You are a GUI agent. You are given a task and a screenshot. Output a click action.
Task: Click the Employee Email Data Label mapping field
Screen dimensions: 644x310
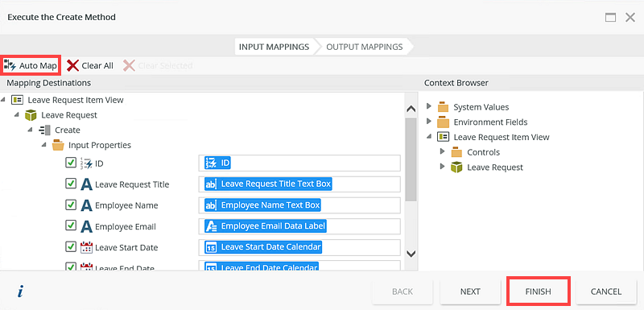(x=299, y=226)
